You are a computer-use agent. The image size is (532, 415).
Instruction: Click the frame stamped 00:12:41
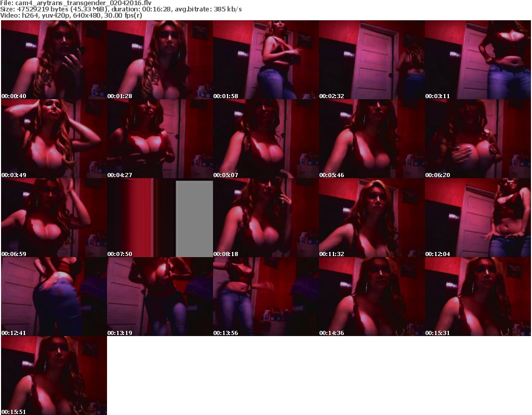54,297
